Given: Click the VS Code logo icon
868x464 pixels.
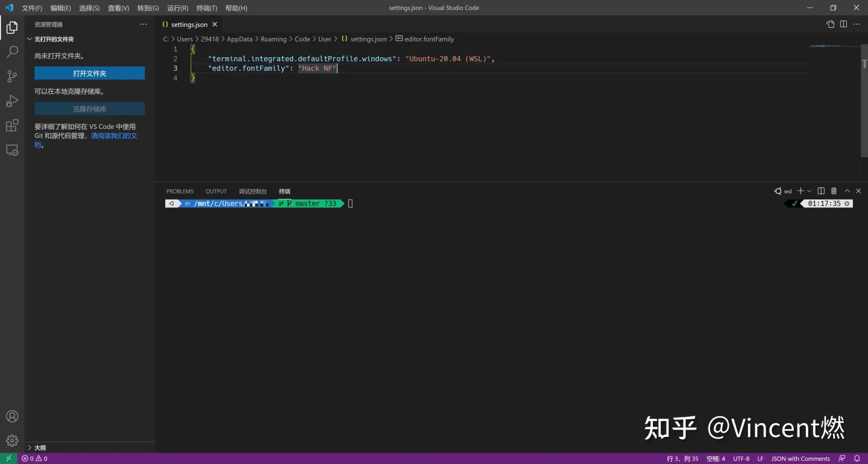Looking at the screenshot, I should [x=9, y=8].
